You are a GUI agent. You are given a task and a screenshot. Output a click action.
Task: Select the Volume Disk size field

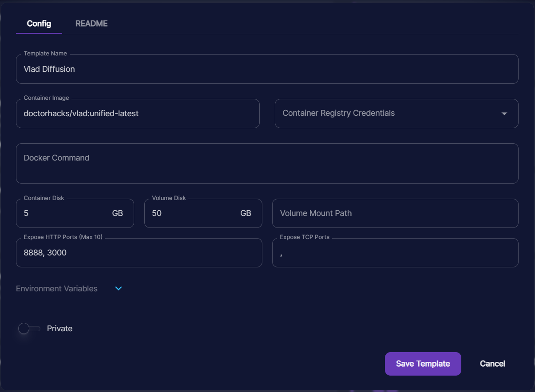tap(191, 213)
